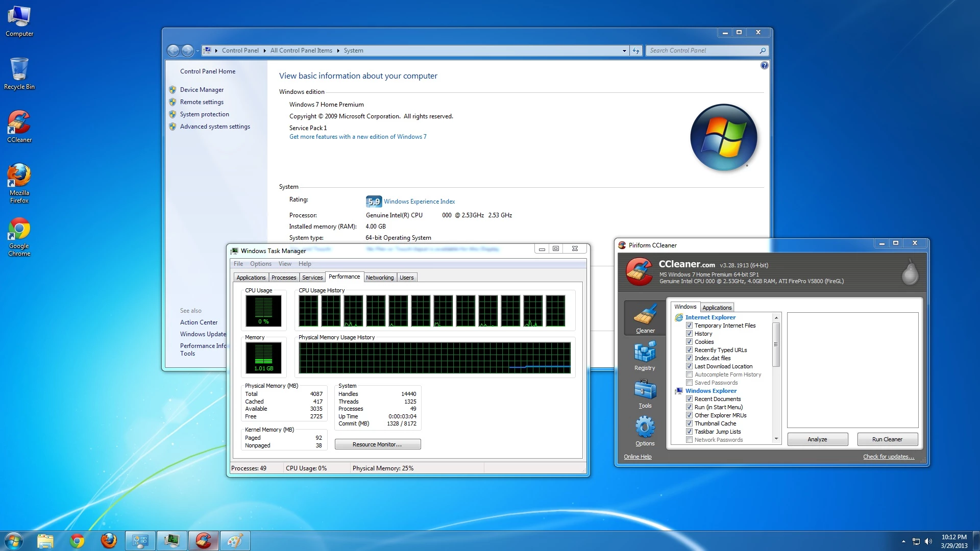Image resolution: width=980 pixels, height=551 pixels.
Task: Open Google Chrome from the taskbar
Action: point(77,541)
